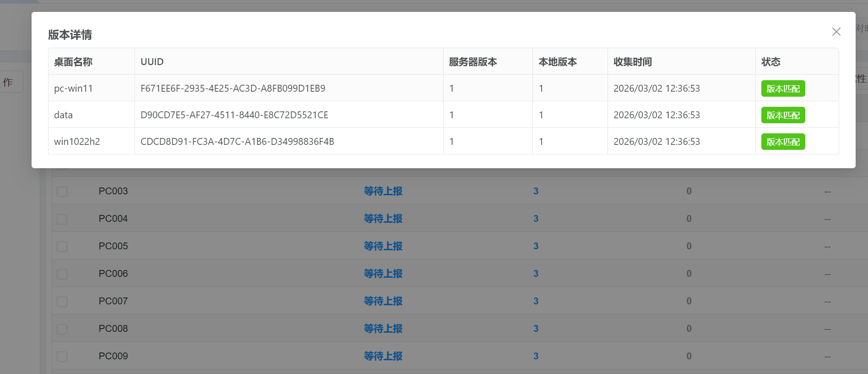The image size is (868, 374).
Task: Click the pc-win11 desktop name cell
Action: (x=73, y=88)
